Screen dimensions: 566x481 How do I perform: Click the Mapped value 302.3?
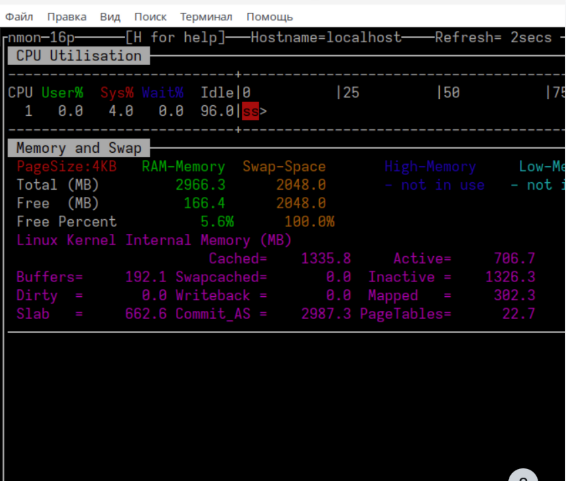[x=514, y=295]
